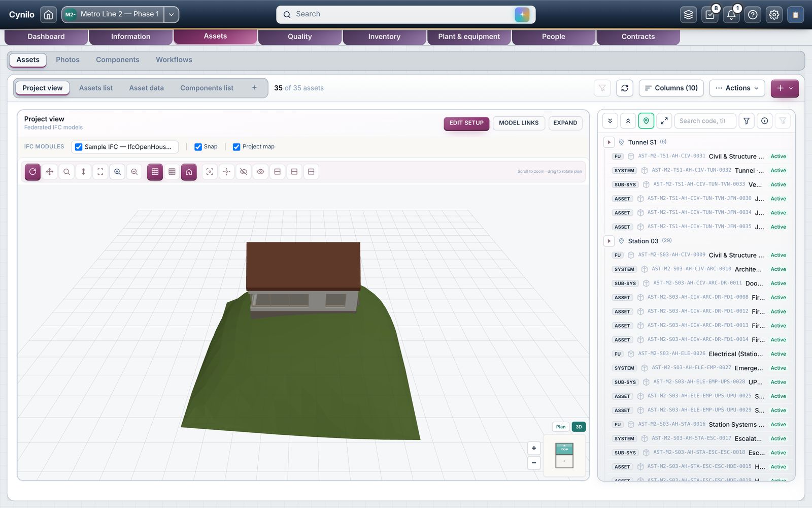Toggle the location pin filter in asset tree
The image size is (812, 508).
click(x=646, y=121)
